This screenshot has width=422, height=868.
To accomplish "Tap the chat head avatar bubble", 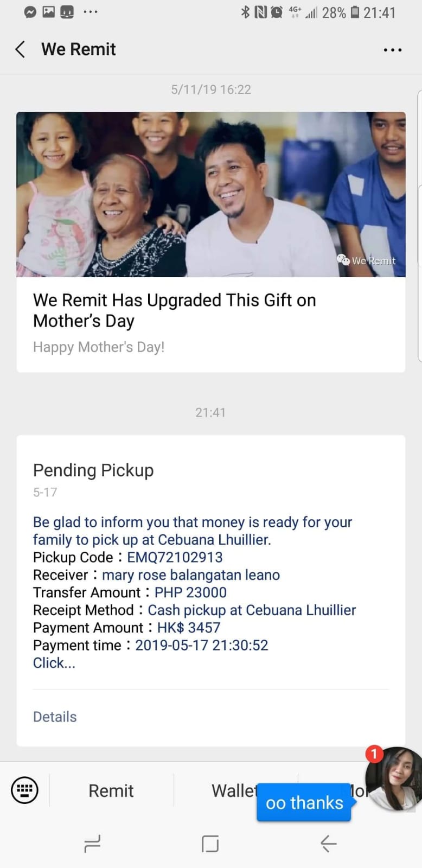I will pyautogui.click(x=394, y=778).
